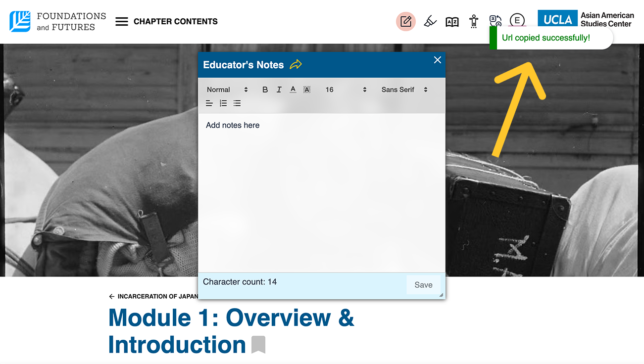Go back to Incarceration of Japanese link

pyautogui.click(x=153, y=297)
